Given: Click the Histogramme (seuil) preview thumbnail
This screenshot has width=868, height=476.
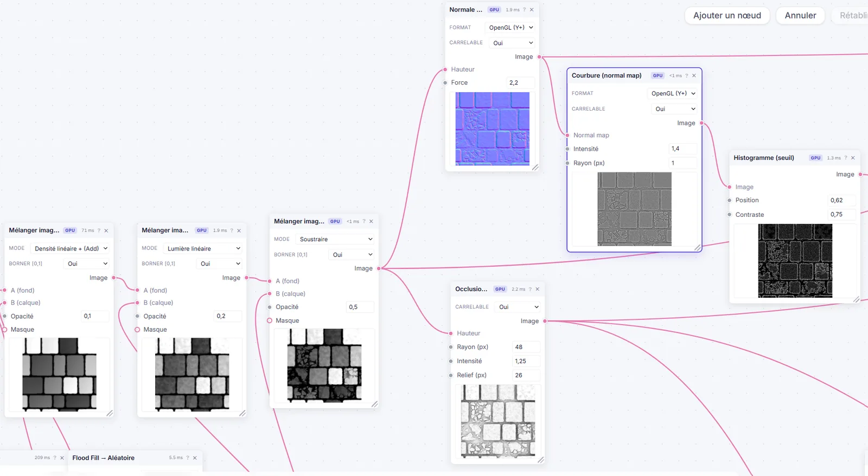Looking at the screenshot, I should click(x=795, y=261).
